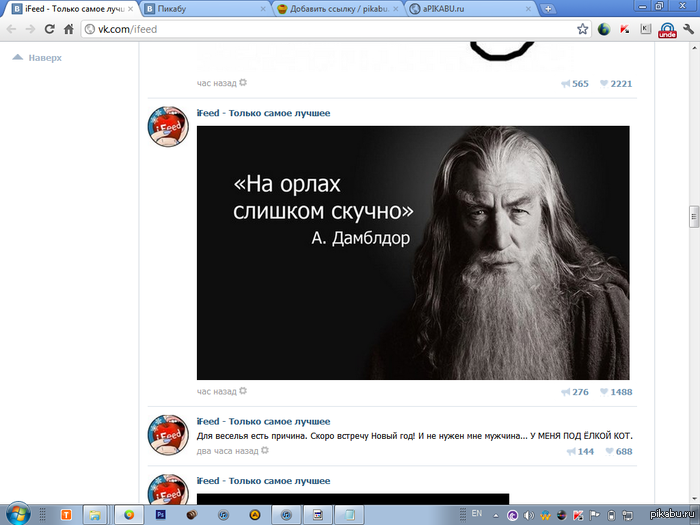This screenshot has height=525, width=700.
Task: Click the page scrollbar down arrow
Action: pyautogui.click(x=694, y=498)
